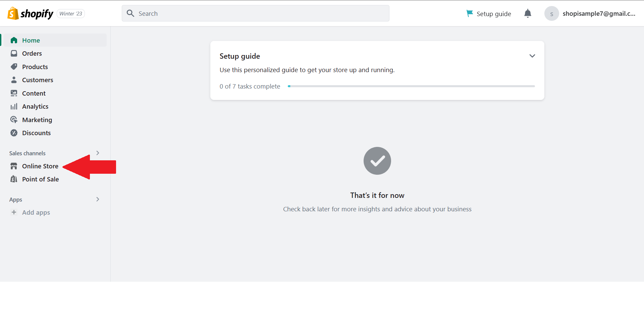Go to the Home menu item
The image size is (644, 326).
click(x=54, y=40)
